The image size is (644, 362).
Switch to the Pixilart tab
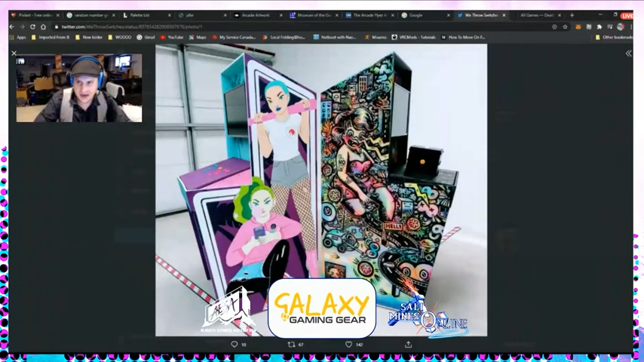(35, 15)
